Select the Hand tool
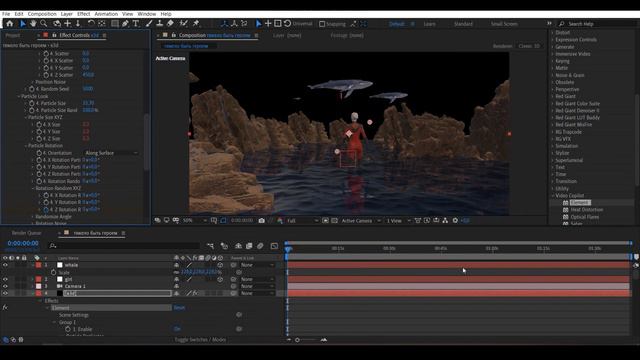640x360 pixels. [x=33, y=24]
